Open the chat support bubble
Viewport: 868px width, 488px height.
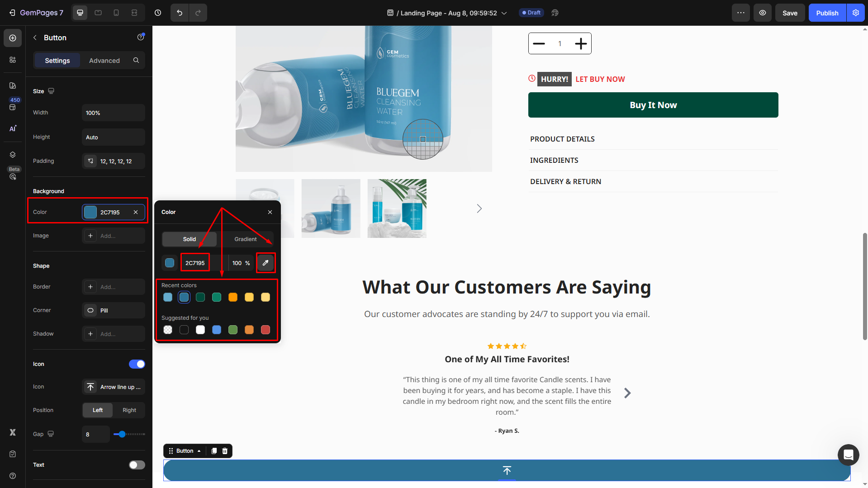coord(848,455)
